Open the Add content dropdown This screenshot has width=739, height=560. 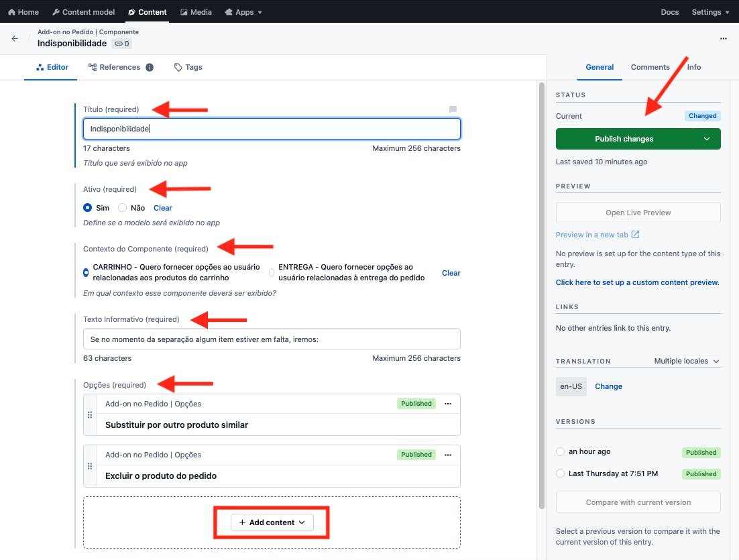coord(272,522)
